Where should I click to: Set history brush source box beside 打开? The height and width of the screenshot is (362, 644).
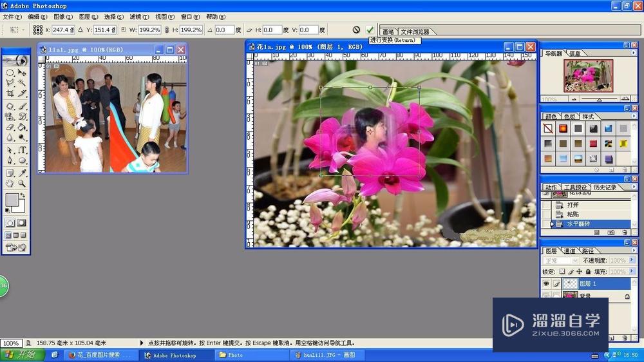(546, 205)
